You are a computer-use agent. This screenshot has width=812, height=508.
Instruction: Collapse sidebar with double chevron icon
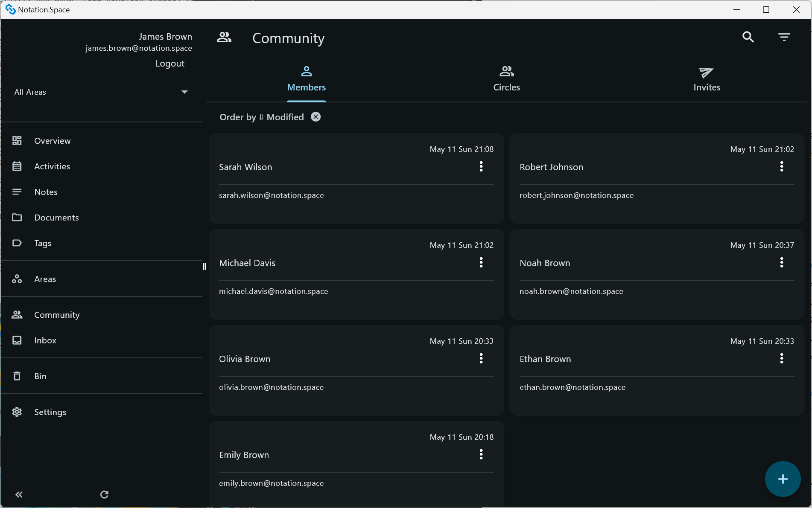tap(19, 494)
